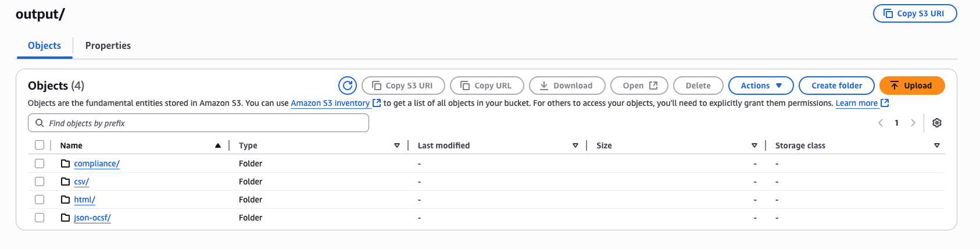Click the orange Upload button
Viewport: 980px width, 249px height.
pyautogui.click(x=912, y=86)
